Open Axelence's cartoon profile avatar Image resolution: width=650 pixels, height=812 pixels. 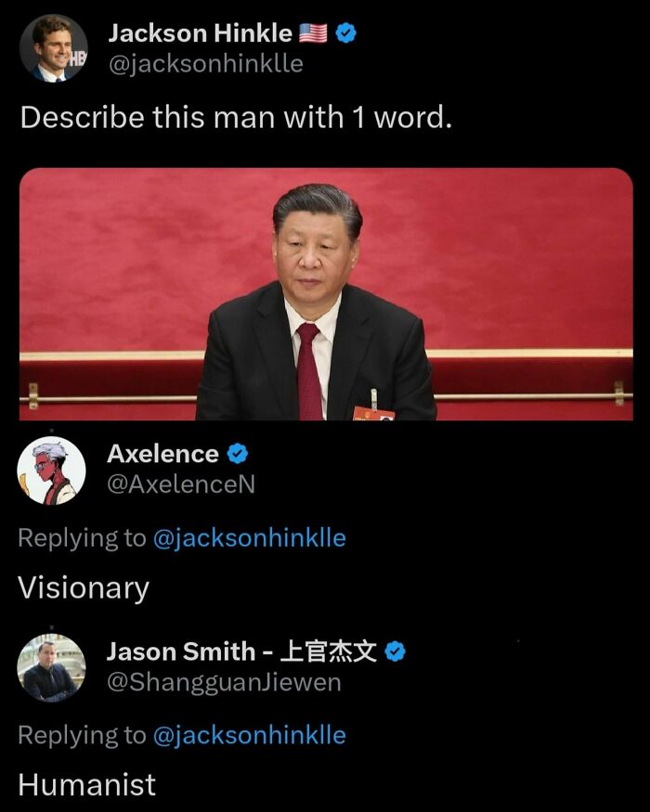51,470
